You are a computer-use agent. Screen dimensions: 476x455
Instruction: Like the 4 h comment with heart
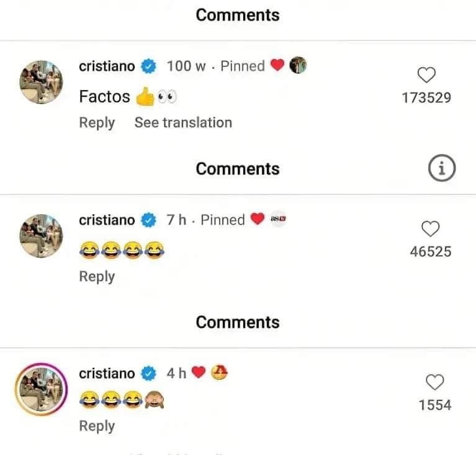coord(435,382)
